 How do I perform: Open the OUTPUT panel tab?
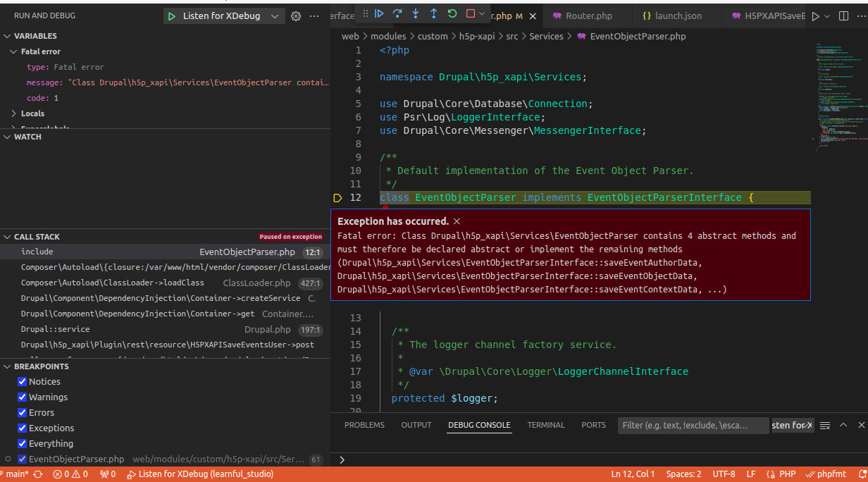pos(416,425)
